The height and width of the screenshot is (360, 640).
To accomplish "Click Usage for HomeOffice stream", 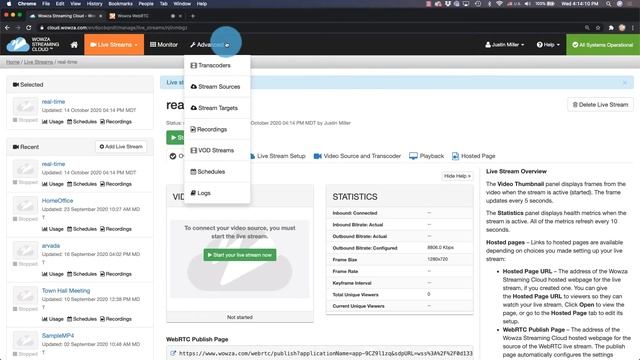I will (53, 229).
